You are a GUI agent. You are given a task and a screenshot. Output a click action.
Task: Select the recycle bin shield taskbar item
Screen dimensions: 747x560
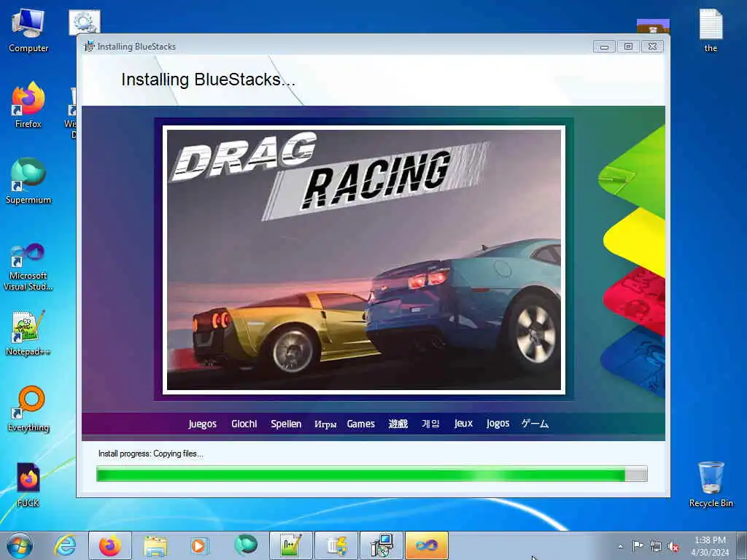coord(336,545)
